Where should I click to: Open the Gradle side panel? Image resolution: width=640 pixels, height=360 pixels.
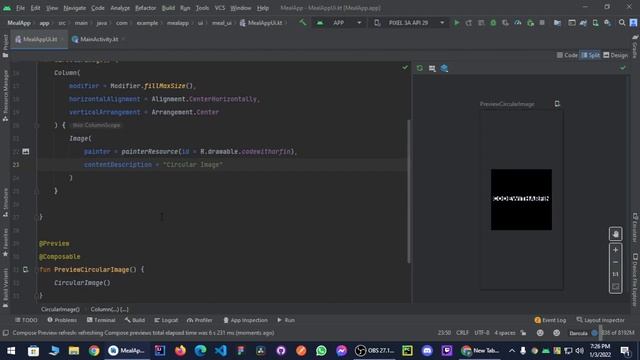(635, 47)
